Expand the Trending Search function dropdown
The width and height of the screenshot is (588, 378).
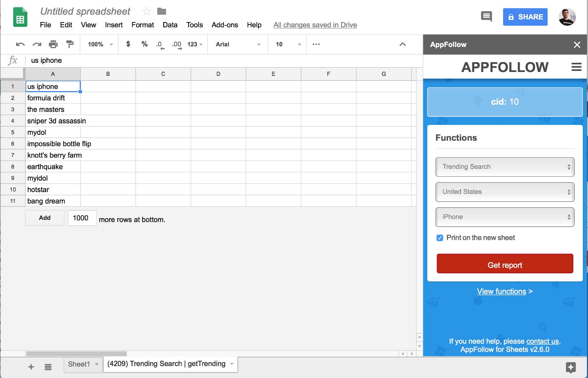[x=505, y=167]
